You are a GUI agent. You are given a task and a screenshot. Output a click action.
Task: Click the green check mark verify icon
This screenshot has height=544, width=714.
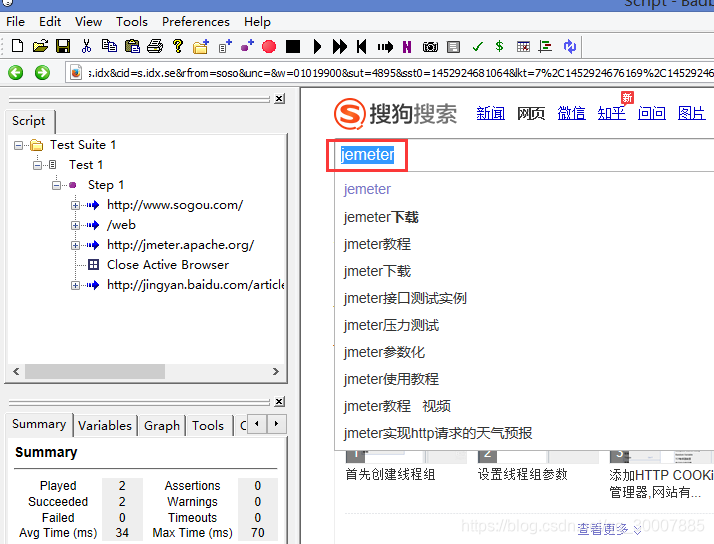click(477, 46)
